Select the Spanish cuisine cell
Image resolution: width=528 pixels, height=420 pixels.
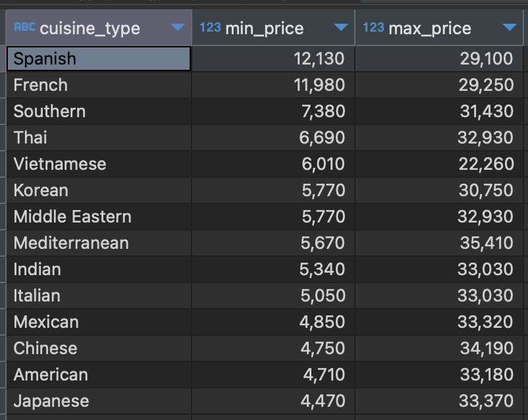(x=99, y=59)
